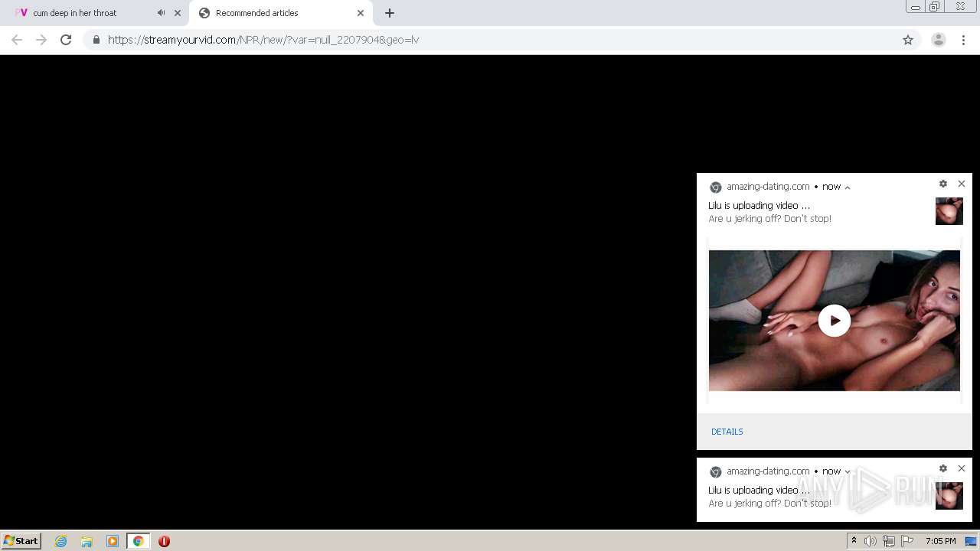Select the Recommended articles tab

click(280, 13)
